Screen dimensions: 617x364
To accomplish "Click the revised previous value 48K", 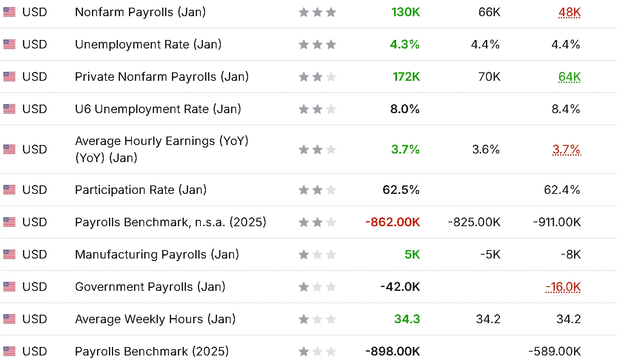I will pyautogui.click(x=570, y=12).
